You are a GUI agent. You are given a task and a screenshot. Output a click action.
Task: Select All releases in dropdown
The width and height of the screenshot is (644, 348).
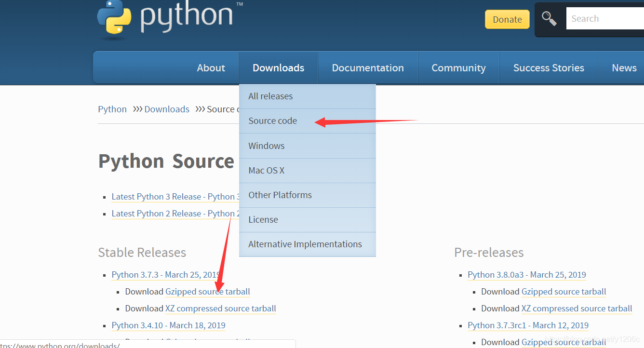(307, 96)
